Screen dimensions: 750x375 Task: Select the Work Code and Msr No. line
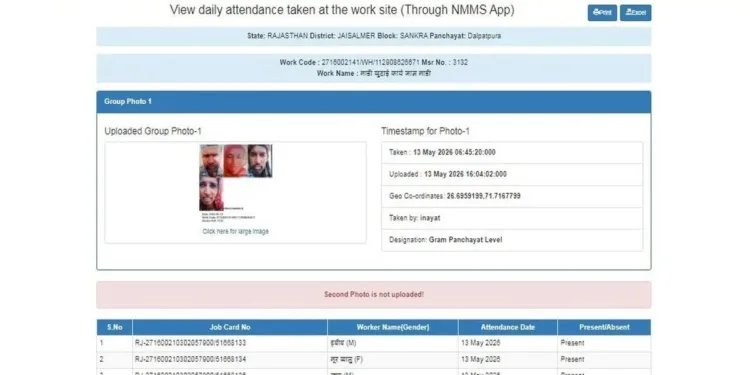pyautogui.click(x=374, y=63)
